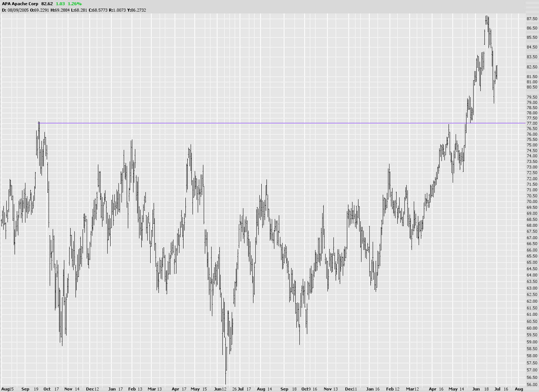Viewport: 539px width, 392px height.
Task: Click the 67.00 price axis label
Action: coord(532,238)
